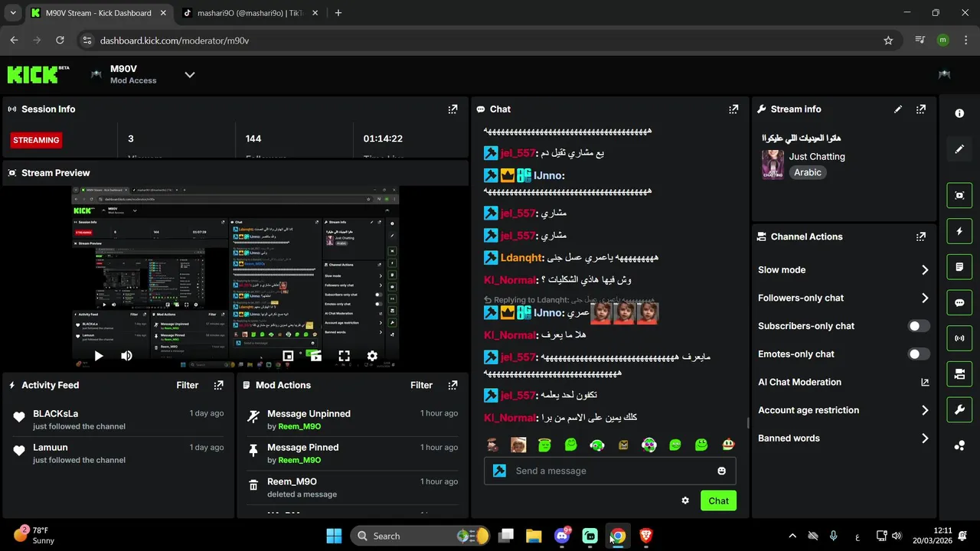The width and height of the screenshot is (980, 551).
Task: Click Reem_M9O under Message Pinned
Action: pyautogui.click(x=299, y=460)
